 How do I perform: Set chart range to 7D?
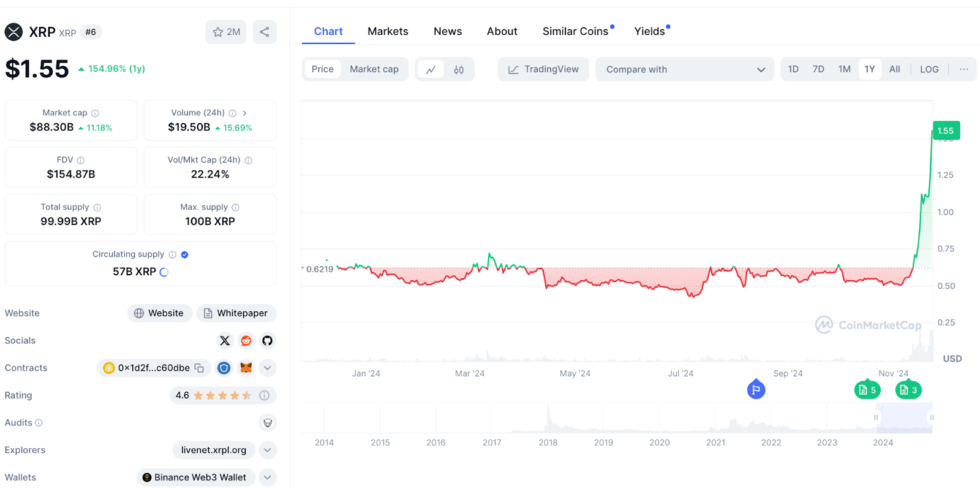[818, 69]
